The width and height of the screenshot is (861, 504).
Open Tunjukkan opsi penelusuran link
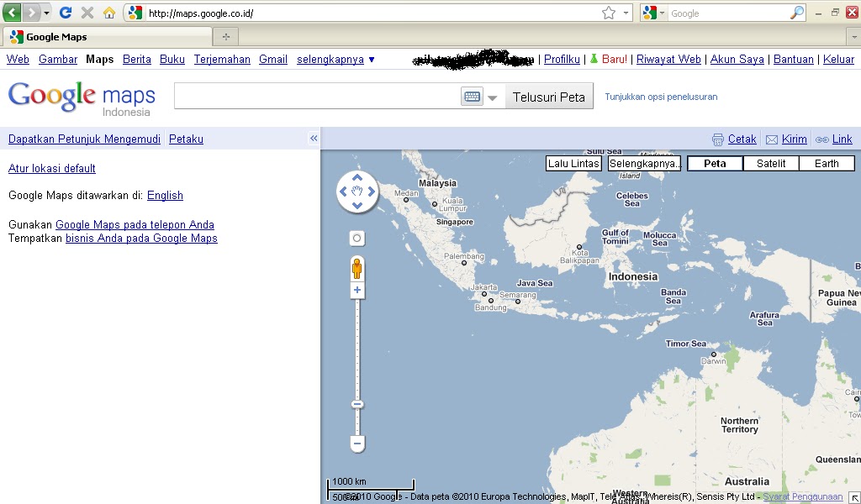coord(661,97)
